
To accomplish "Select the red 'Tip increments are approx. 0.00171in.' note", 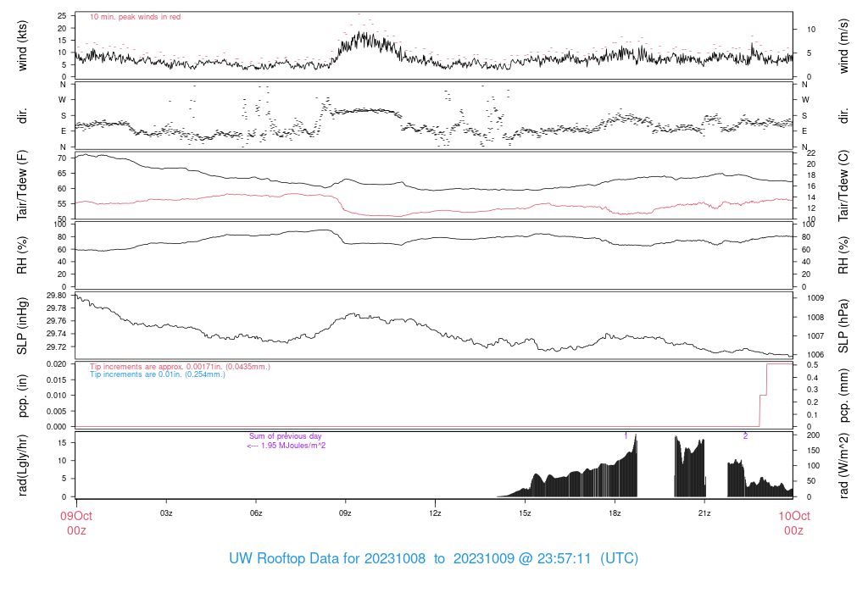I will click(180, 367).
